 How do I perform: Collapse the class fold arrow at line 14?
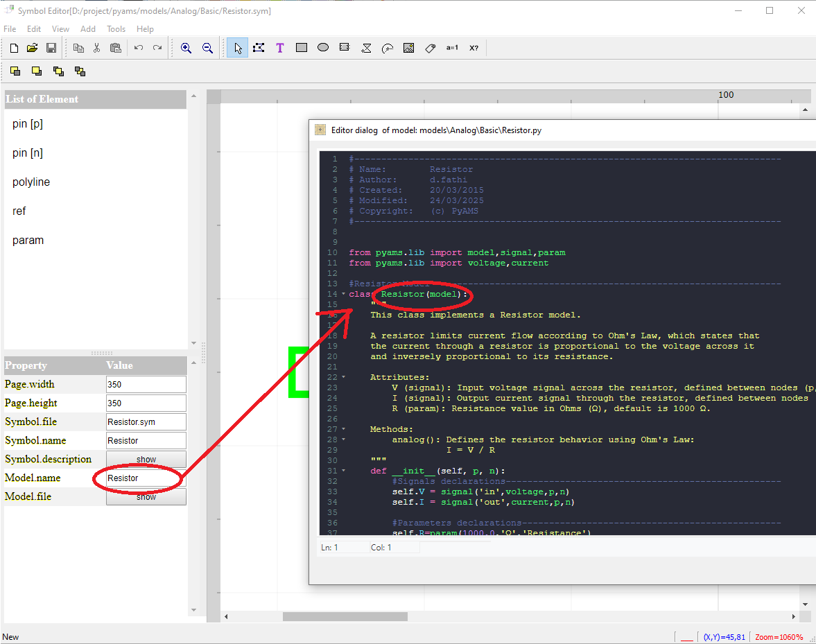pos(343,294)
